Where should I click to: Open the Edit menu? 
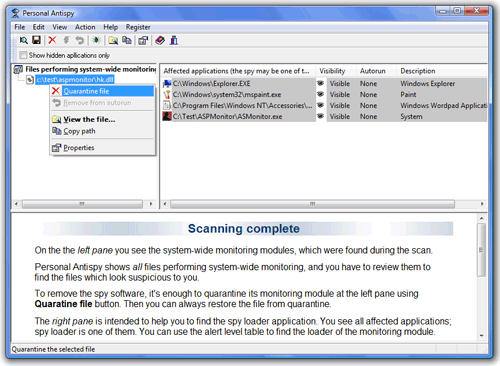tap(39, 27)
